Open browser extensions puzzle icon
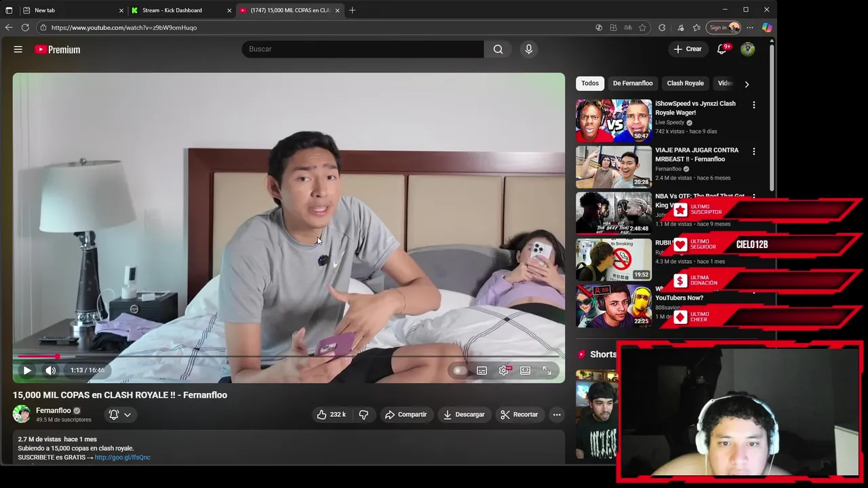Screen dimensions: 868x488 [662, 28]
